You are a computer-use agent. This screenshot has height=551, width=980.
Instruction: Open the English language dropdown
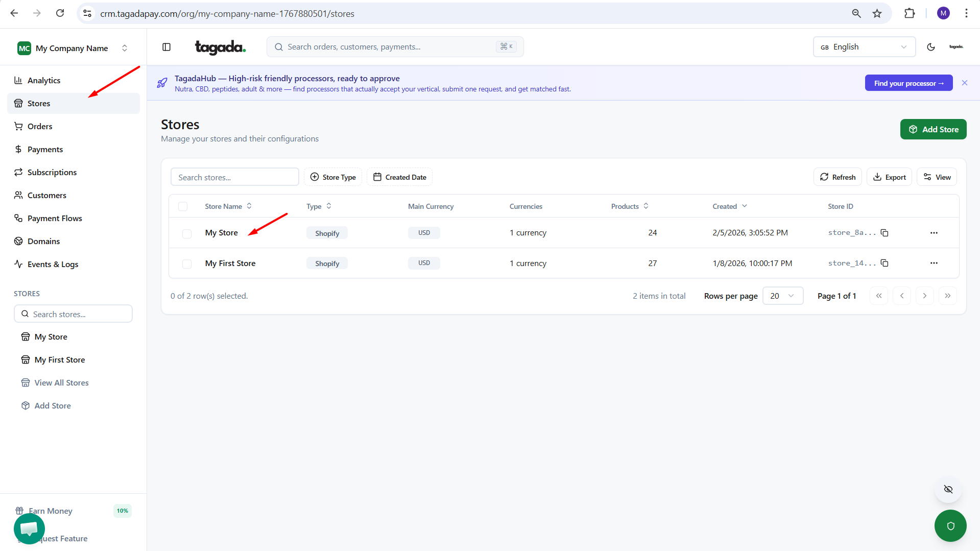pyautogui.click(x=864, y=47)
